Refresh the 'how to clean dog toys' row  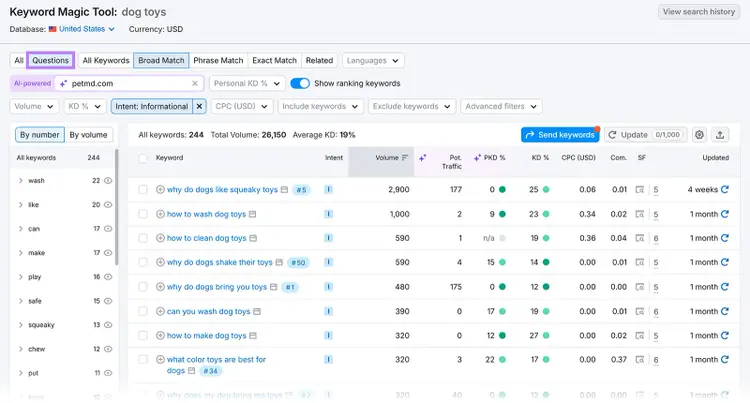click(725, 238)
